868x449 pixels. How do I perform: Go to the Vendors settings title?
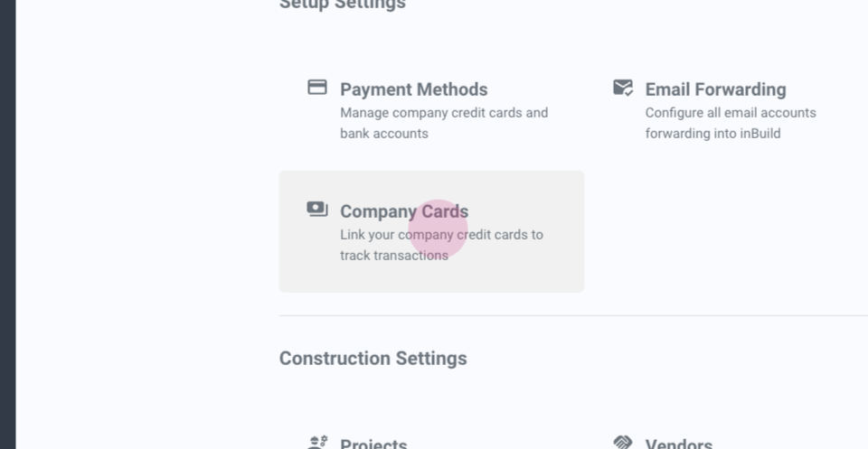coord(678,444)
